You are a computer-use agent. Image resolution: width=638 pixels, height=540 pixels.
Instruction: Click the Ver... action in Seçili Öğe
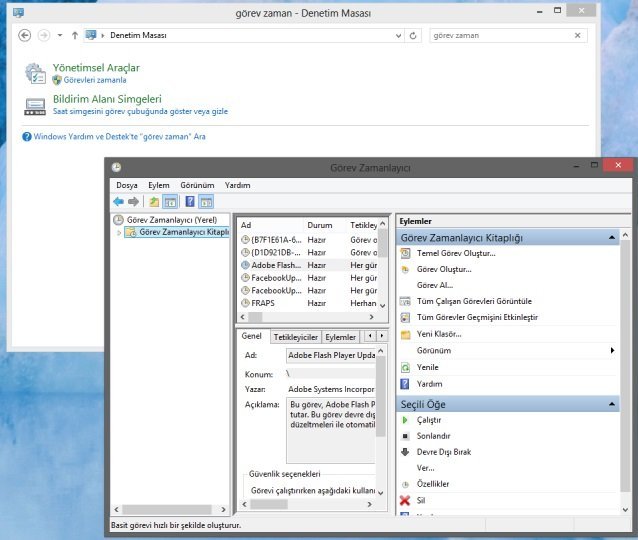click(426, 468)
